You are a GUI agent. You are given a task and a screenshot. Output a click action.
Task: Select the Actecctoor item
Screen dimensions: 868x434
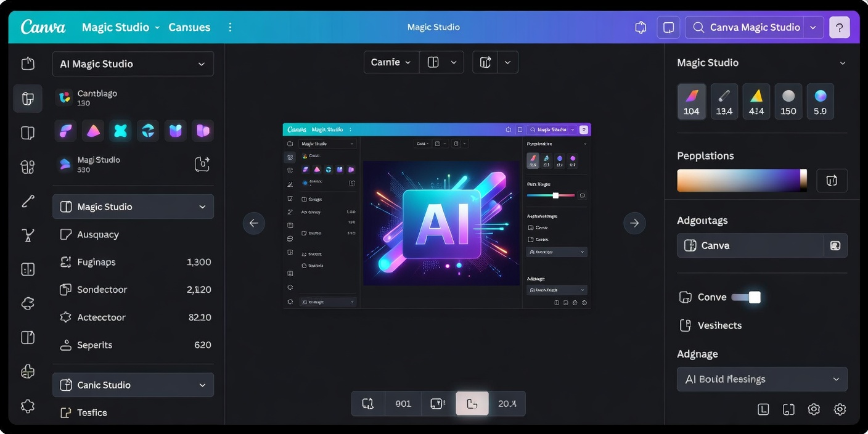135,317
